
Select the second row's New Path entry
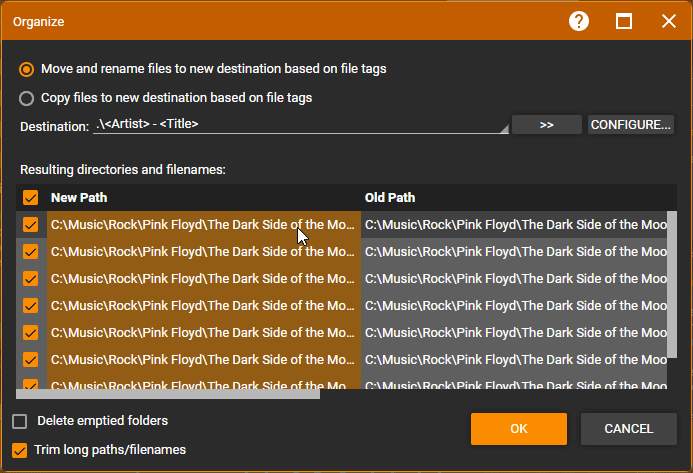[x=202, y=252]
